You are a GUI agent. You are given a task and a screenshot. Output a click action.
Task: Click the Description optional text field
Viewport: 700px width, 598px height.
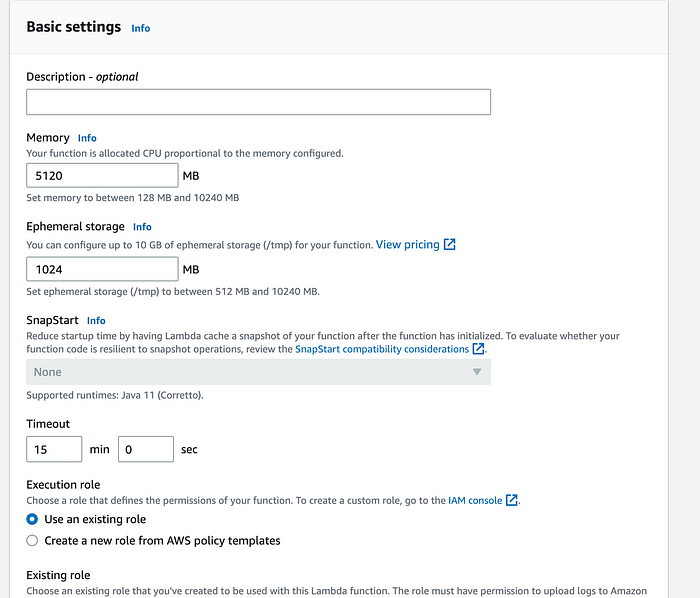pyautogui.click(x=258, y=102)
